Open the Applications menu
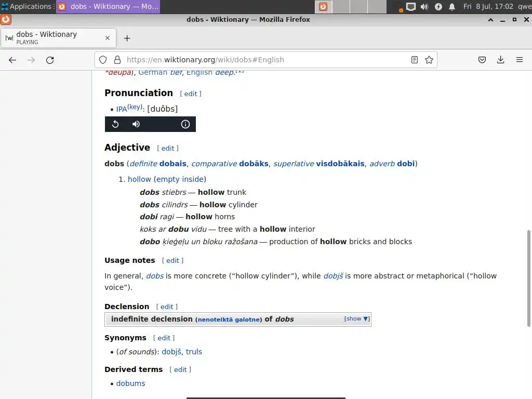Viewport: 532px width, 399px height. 27,6
